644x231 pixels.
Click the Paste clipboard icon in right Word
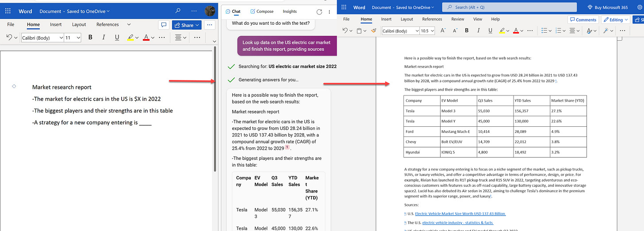point(359,30)
